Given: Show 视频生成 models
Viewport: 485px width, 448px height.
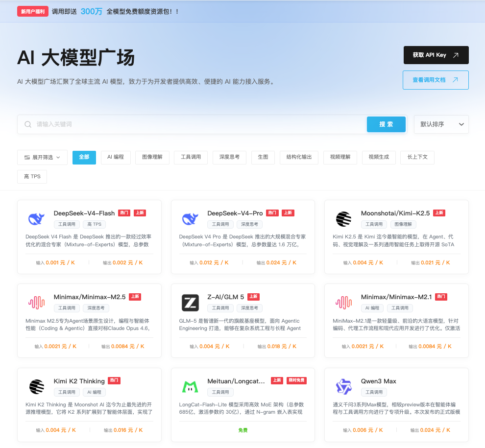Looking at the screenshot, I should point(379,157).
